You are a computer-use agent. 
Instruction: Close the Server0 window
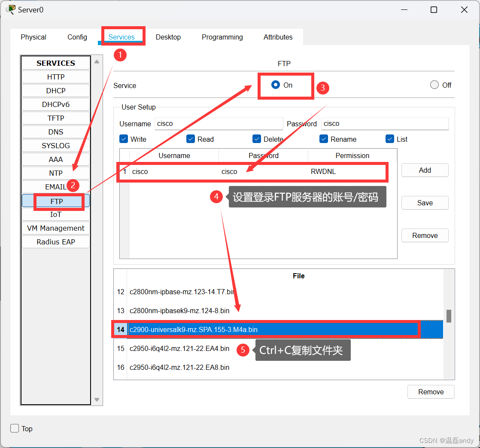tap(464, 10)
